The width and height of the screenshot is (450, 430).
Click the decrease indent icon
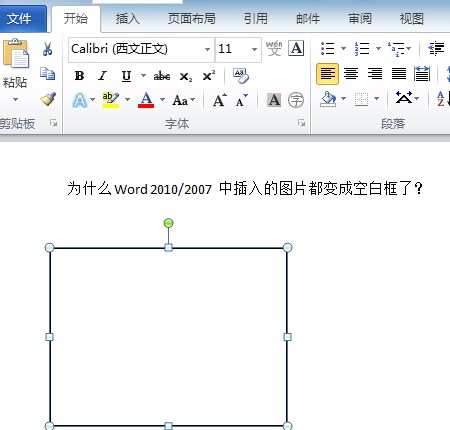pos(436,49)
